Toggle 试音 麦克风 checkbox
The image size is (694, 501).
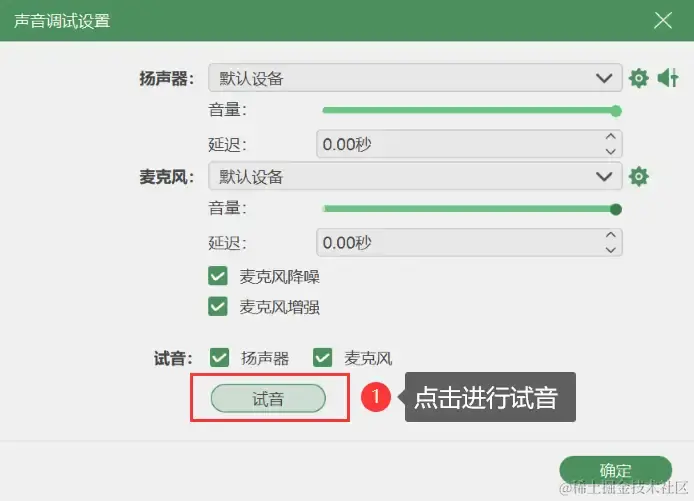point(322,358)
